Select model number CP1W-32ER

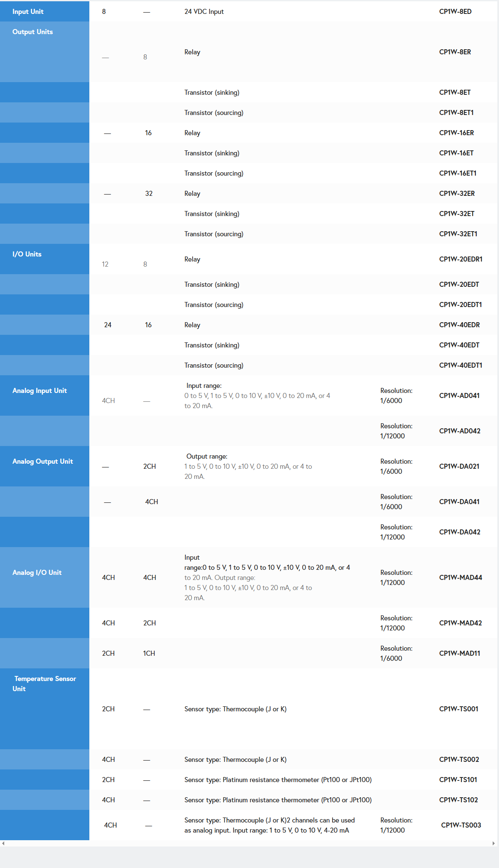tap(457, 193)
